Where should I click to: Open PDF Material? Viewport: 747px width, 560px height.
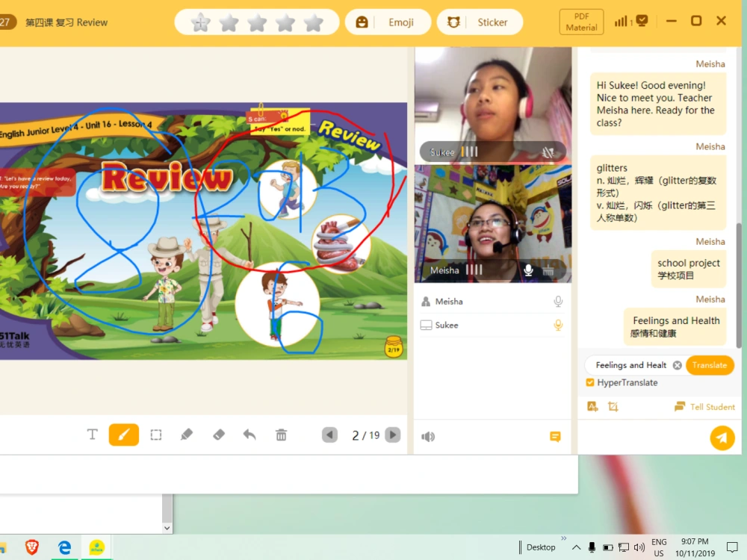pos(581,22)
